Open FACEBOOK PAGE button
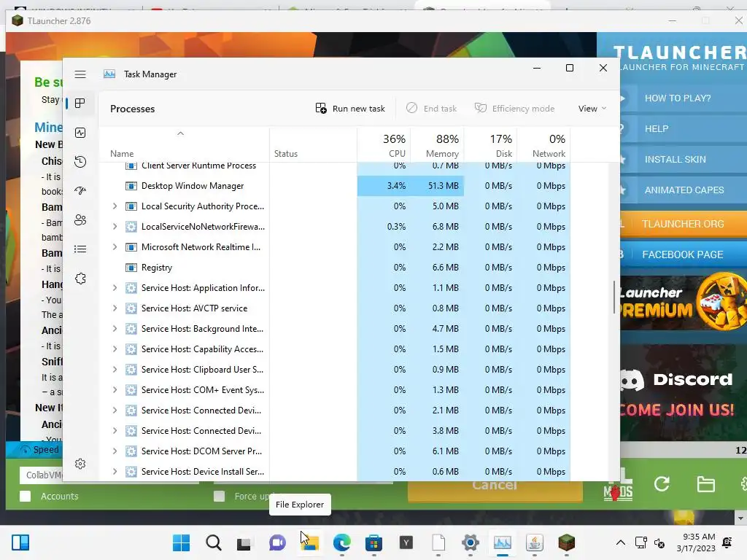The image size is (747, 560). (x=683, y=254)
